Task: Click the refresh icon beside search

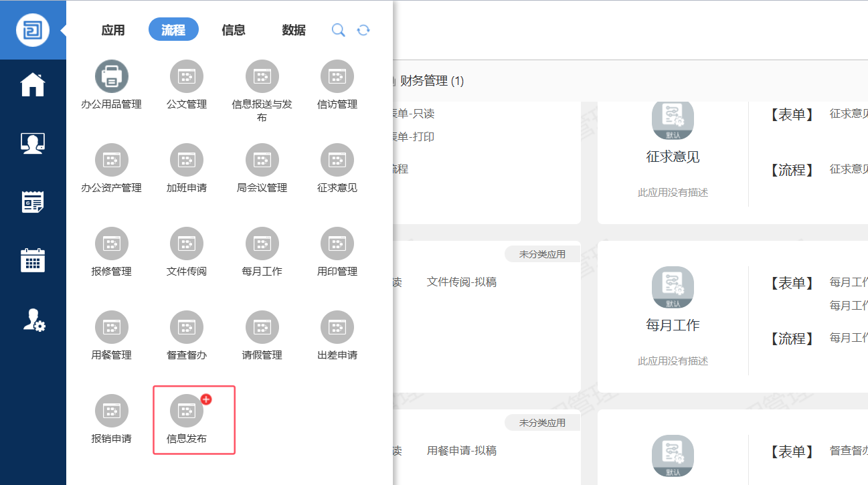Action: 363,30
